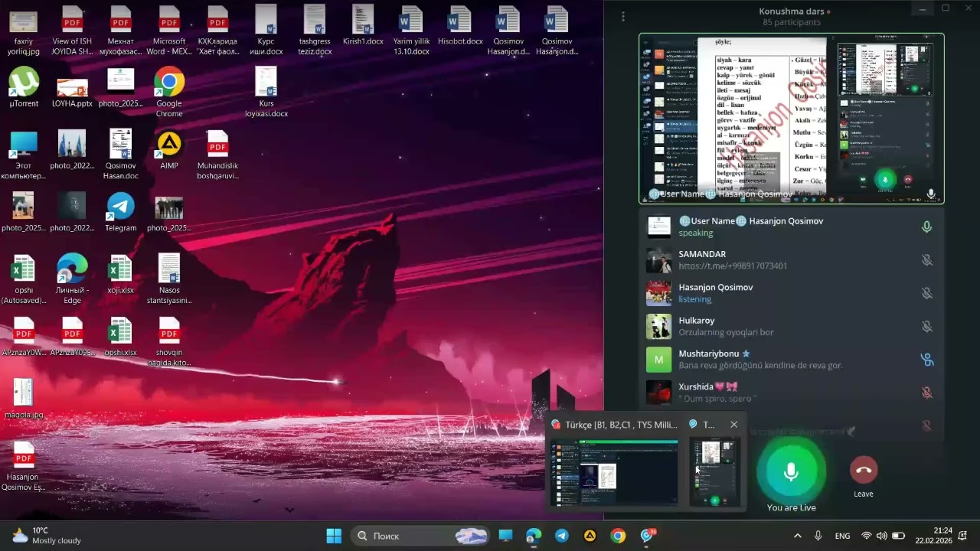Select the Kurs loyixasi.docx desktop file
The height and width of the screenshot is (551, 980).
(x=266, y=93)
